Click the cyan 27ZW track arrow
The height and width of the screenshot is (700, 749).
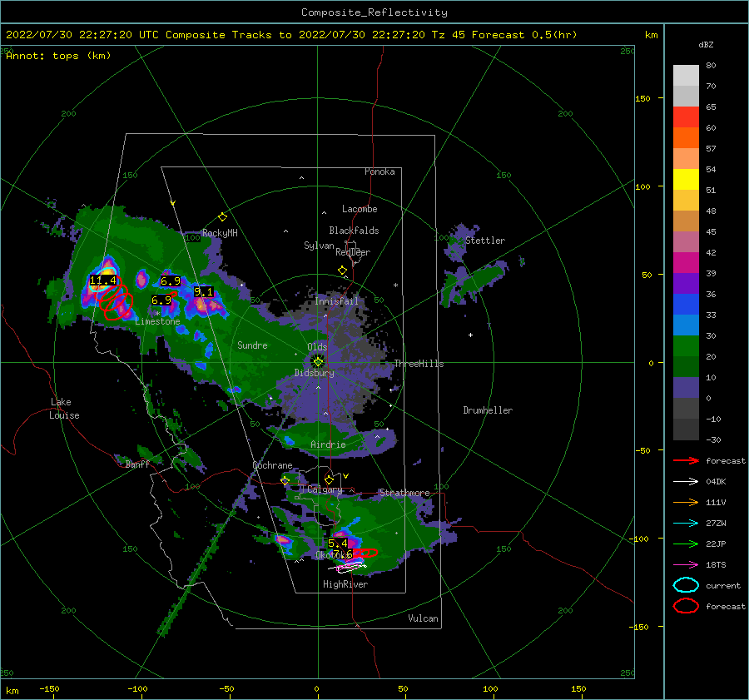[686, 524]
